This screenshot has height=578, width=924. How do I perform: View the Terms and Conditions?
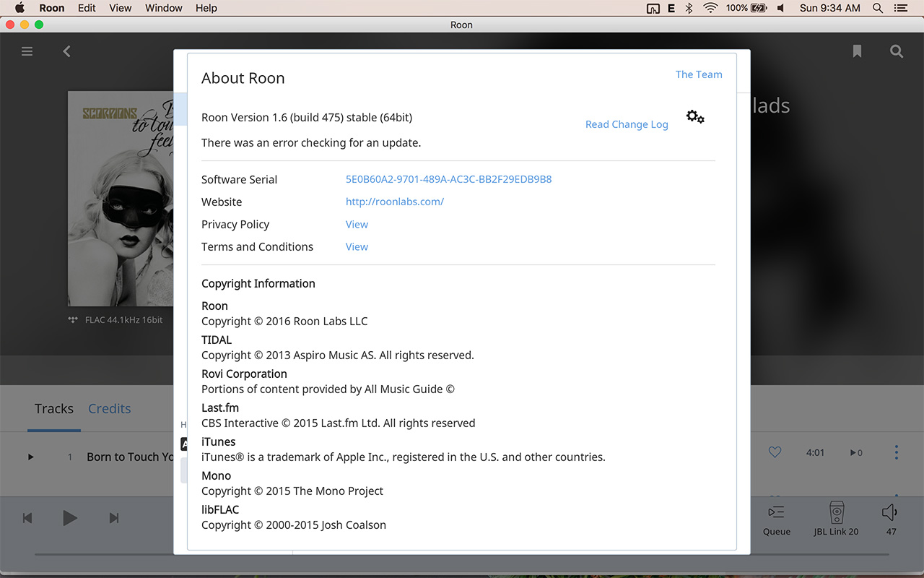[x=357, y=246]
